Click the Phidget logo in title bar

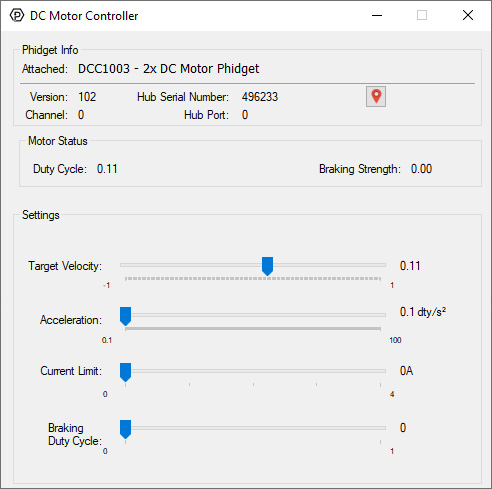17,15
